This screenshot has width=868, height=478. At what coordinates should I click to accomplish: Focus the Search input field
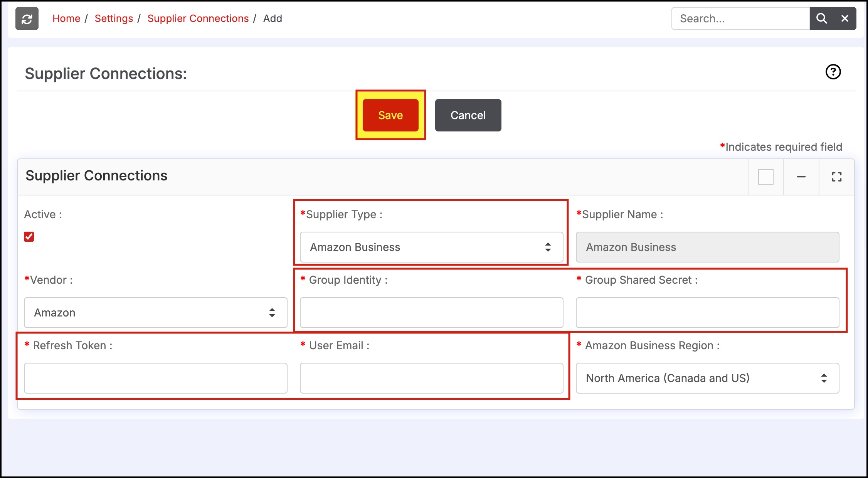(x=741, y=19)
